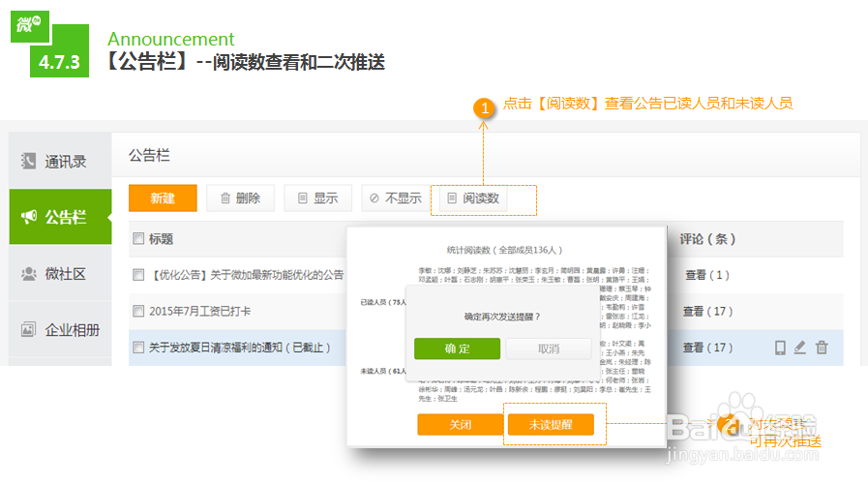Image resolution: width=868 pixels, height=485 pixels.
Task: Click the document icon on 阅读数 button
Action: (x=452, y=198)
